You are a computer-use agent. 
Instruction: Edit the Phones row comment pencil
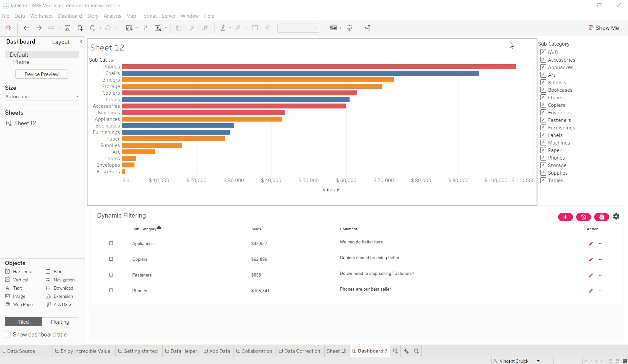[x=591, y=291]
